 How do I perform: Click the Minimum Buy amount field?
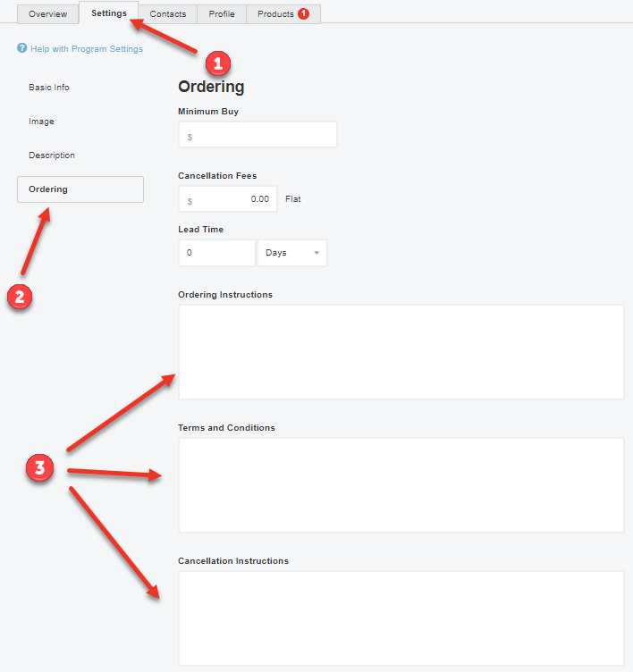tap(257, 135)
